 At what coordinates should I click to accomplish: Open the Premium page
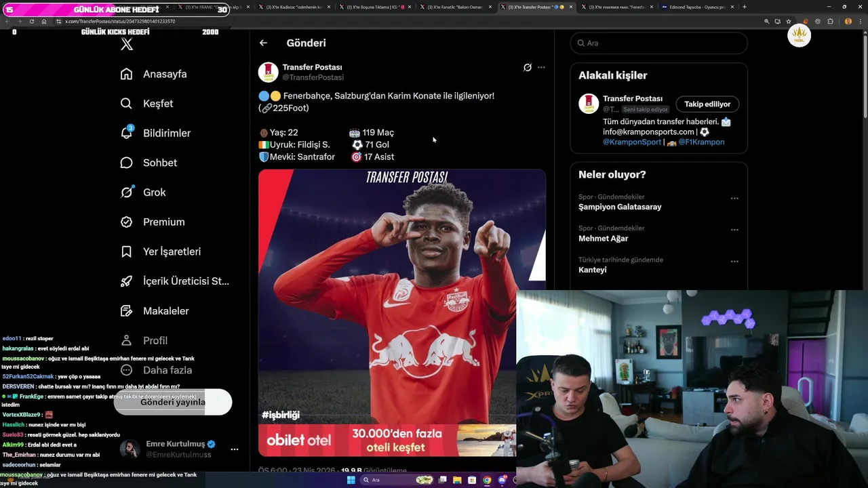tap(153, 222)
